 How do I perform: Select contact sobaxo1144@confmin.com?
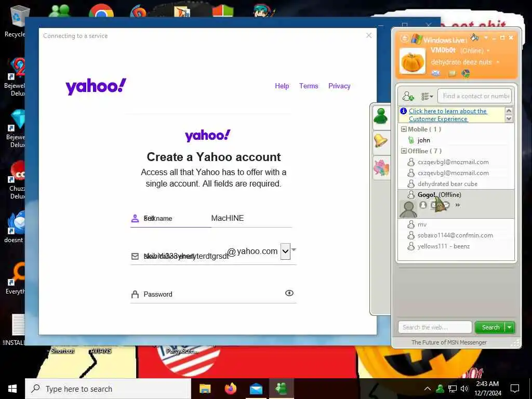(x=456, y=235)
